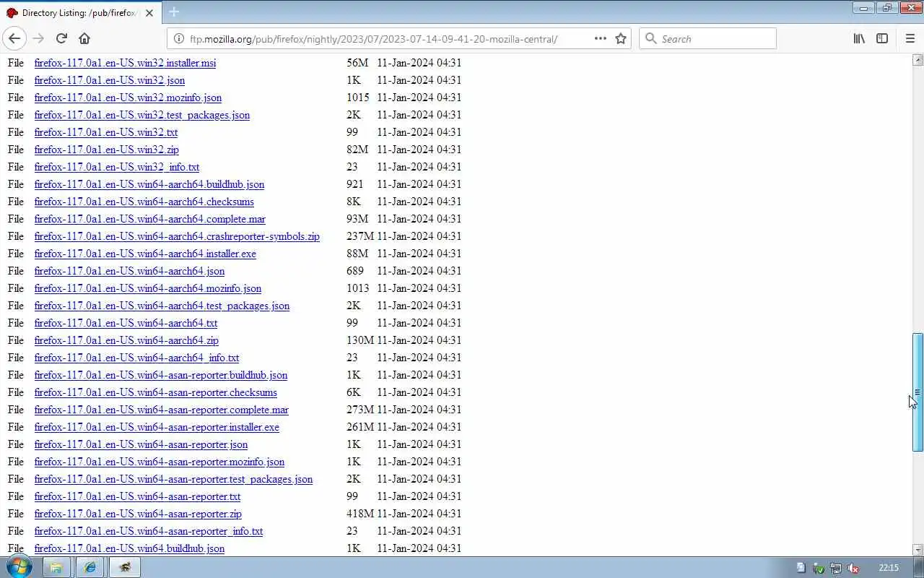This screenshot has height=578, width=924.
Task: Download win64-aarch64.installer.exe
Action: [145, 254]
